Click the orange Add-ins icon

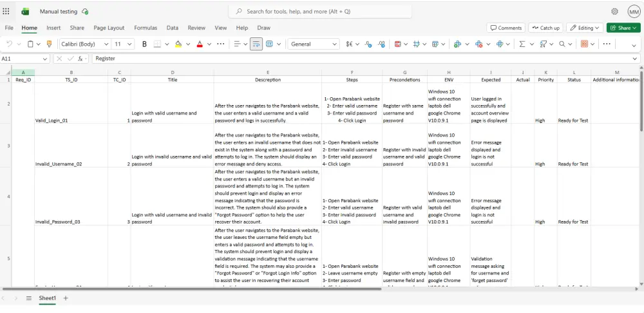pos(584,44)
